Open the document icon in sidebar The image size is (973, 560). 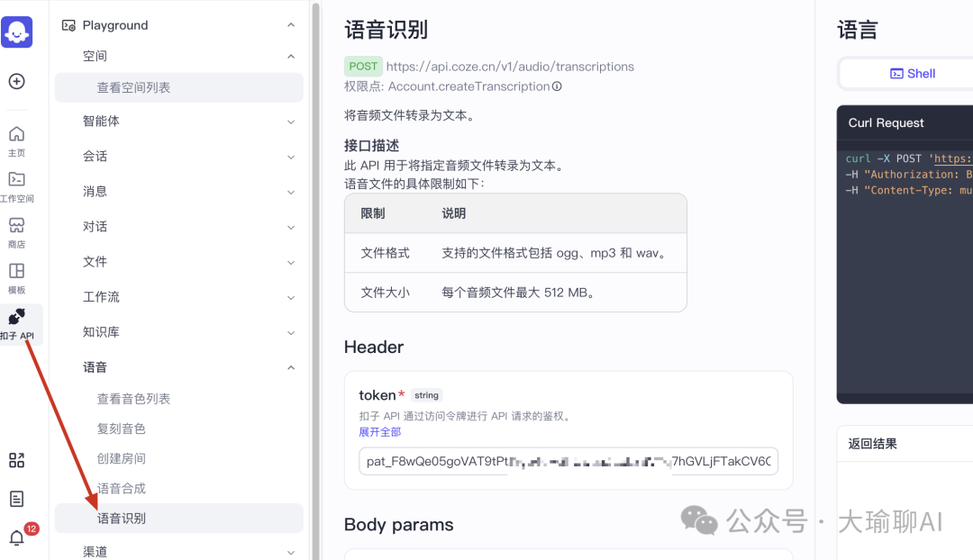coord(17,499)
